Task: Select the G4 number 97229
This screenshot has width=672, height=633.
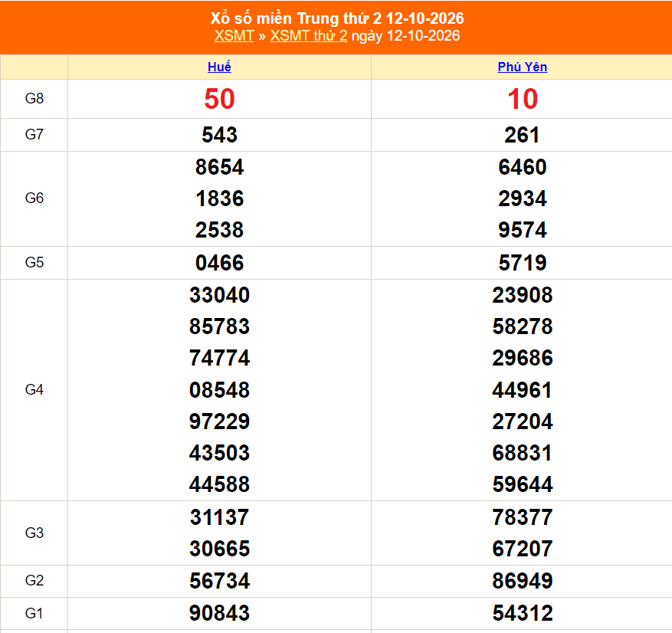Action: tap(219, 421)
